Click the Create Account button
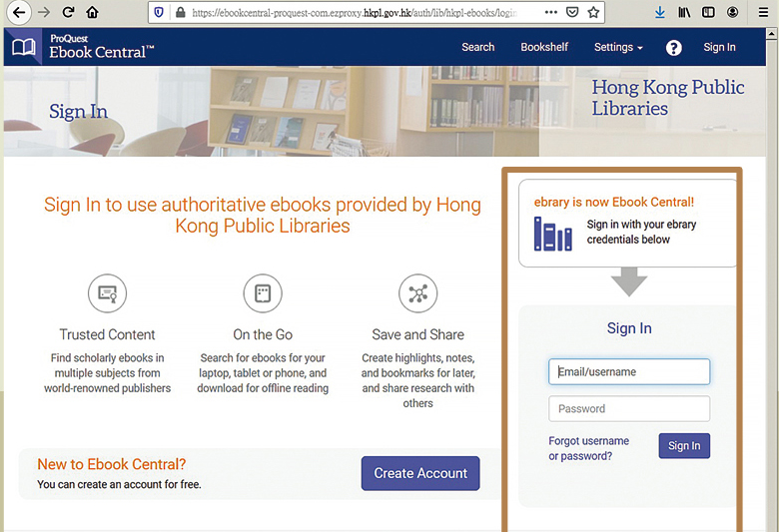 [x=420, y=473]
